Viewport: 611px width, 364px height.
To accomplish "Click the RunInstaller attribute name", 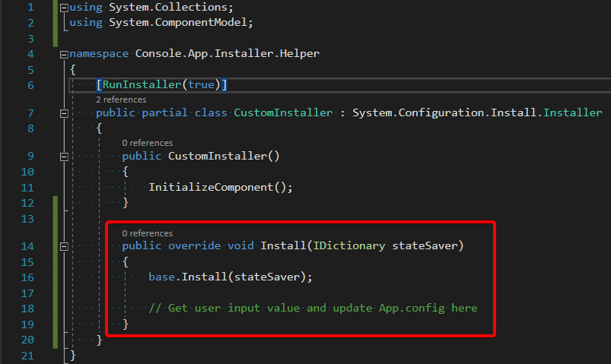I will 142,84.
